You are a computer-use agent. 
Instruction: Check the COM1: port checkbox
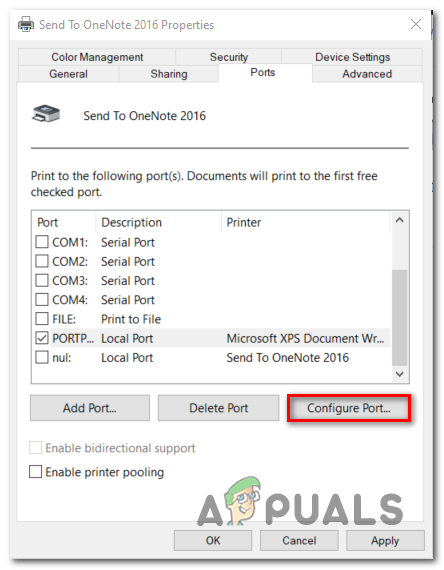click(42, 242)
